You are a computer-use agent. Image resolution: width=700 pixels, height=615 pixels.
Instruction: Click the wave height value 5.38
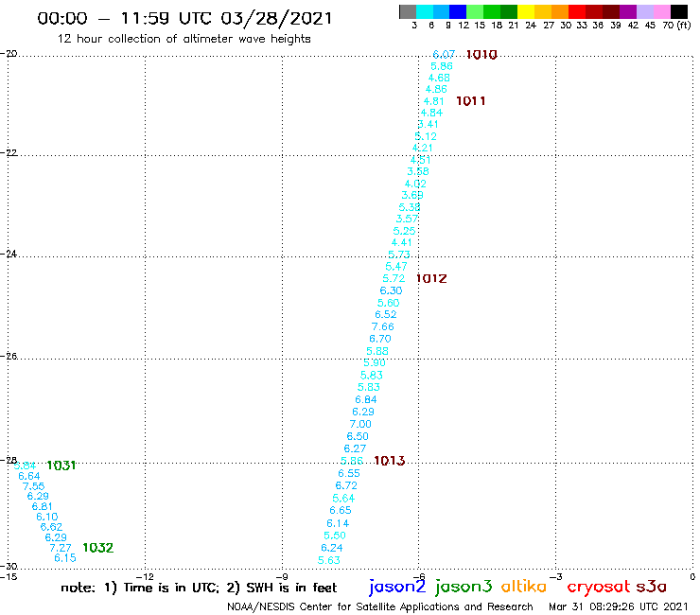coord(410,207)
